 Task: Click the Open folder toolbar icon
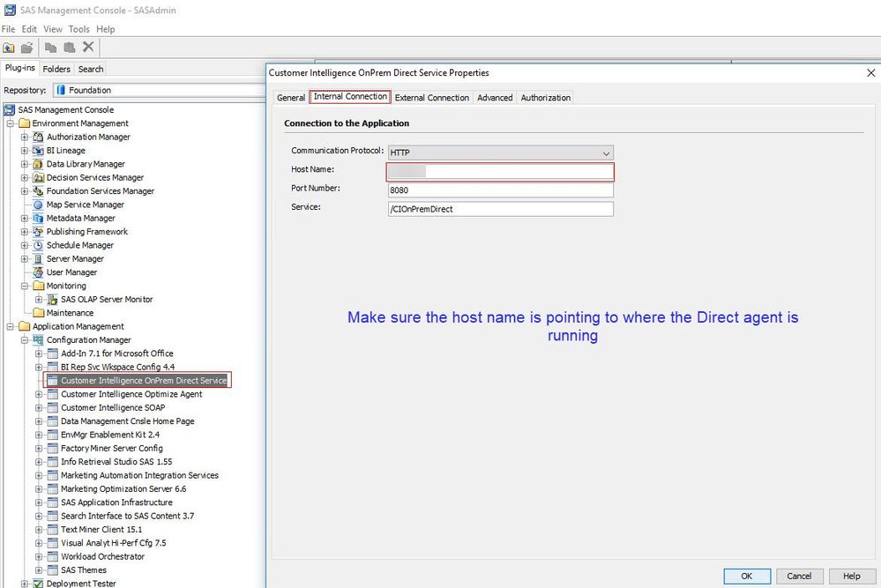(27, 48)
